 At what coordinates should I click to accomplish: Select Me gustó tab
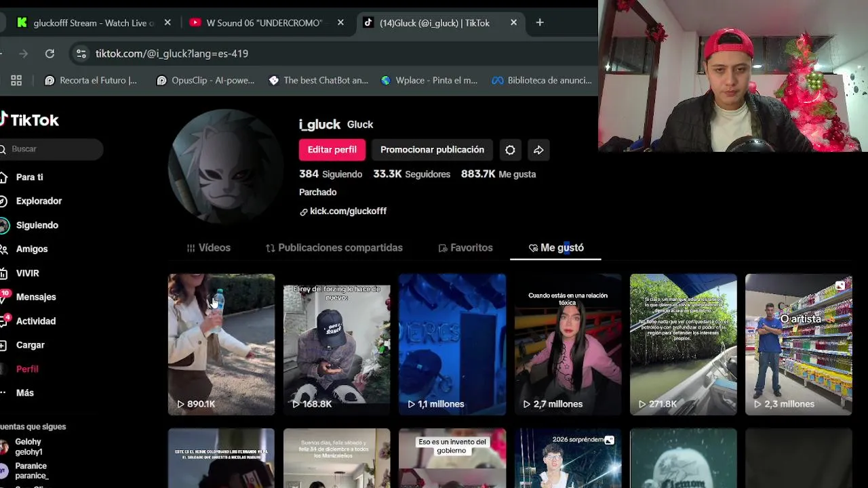(556, 248)
